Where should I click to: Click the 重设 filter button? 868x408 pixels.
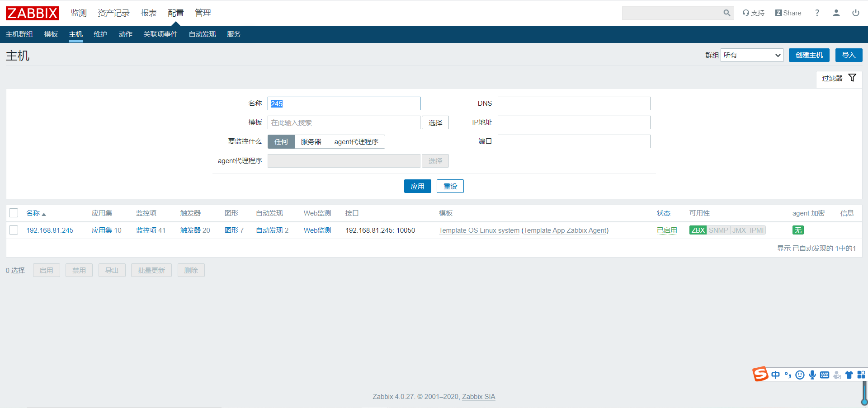click(450, 186)
